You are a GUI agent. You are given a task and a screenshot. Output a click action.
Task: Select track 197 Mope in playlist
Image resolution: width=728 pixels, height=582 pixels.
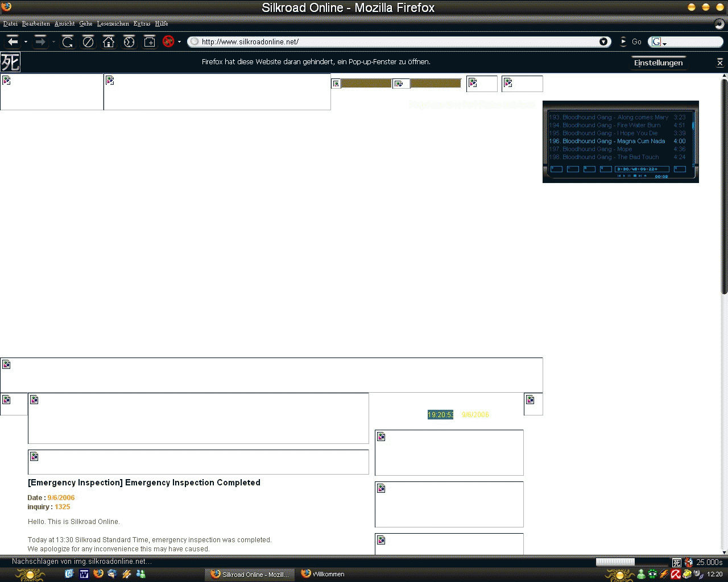(617, 149)
